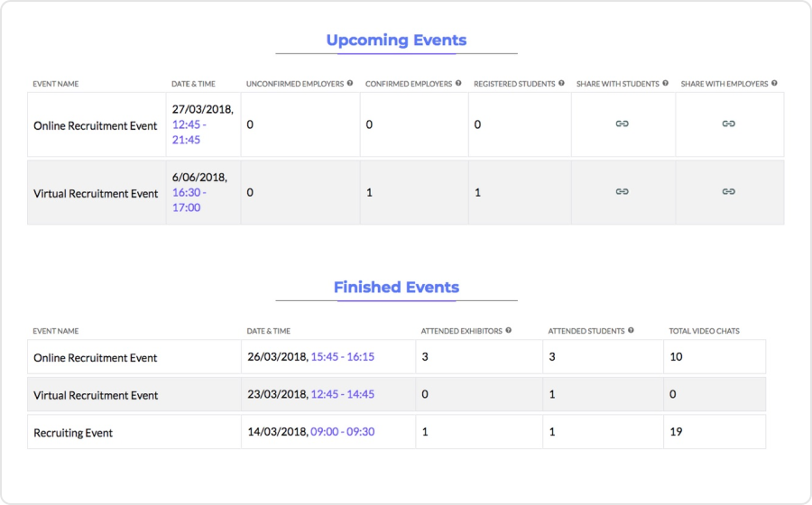Click the 23/03/2018 date text
This screenshot has height=505, width=812.
tap(278, 394)
